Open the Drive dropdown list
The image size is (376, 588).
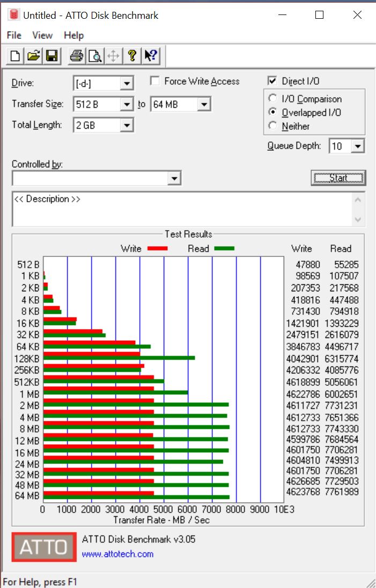tap(127, 84)
